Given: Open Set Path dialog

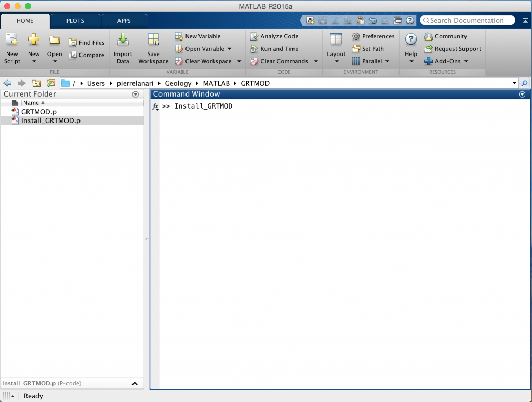Looking at the screenshot, I should 368,49.
